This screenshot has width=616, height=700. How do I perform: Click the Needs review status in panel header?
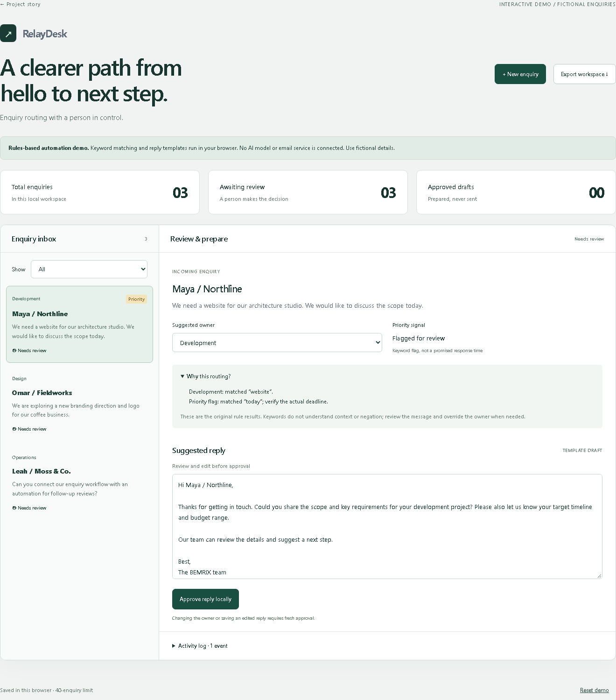[x=589, y=239]
